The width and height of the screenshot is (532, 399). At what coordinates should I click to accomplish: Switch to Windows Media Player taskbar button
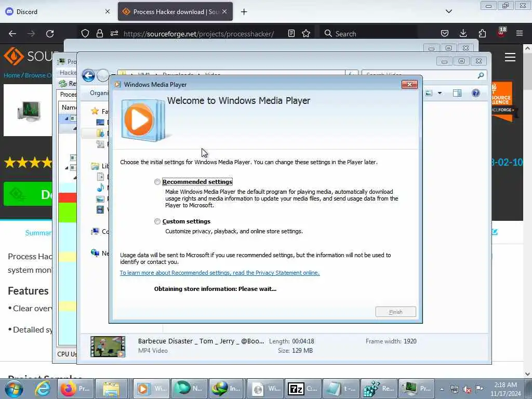[x=152, y=389]
